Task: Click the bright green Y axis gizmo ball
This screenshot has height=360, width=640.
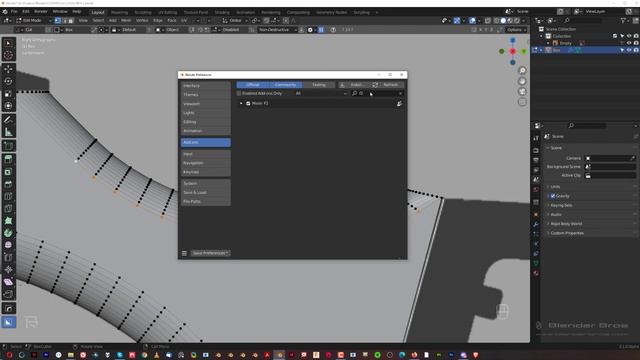Action: (x=524, y=51)
